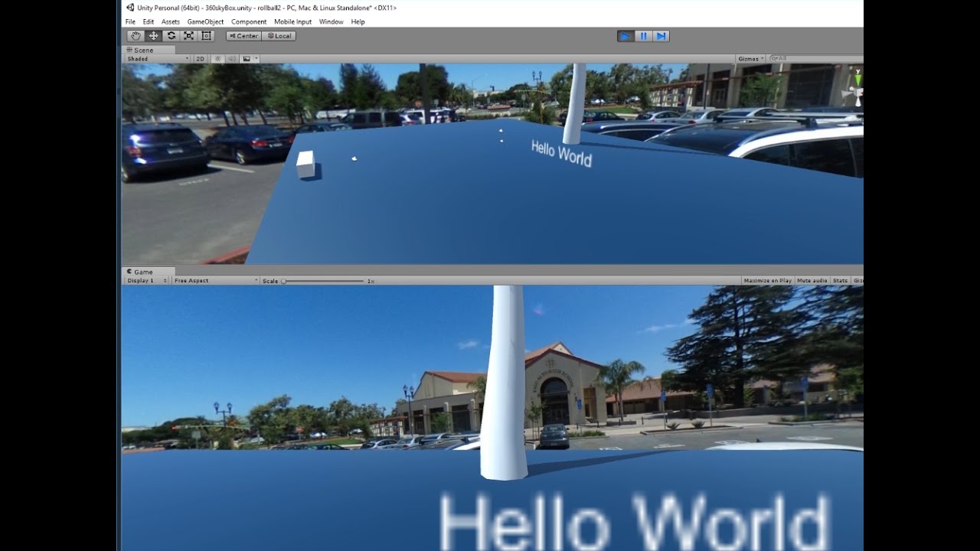Select the Scale tool

[x=188, y=36]
